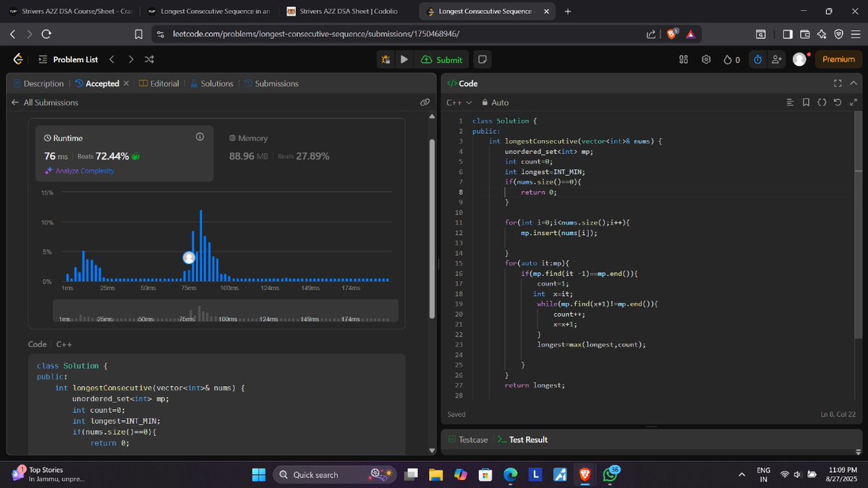Switch to the Editorial tab
This screenshot has width=868, height=488.
coord(159,83)
